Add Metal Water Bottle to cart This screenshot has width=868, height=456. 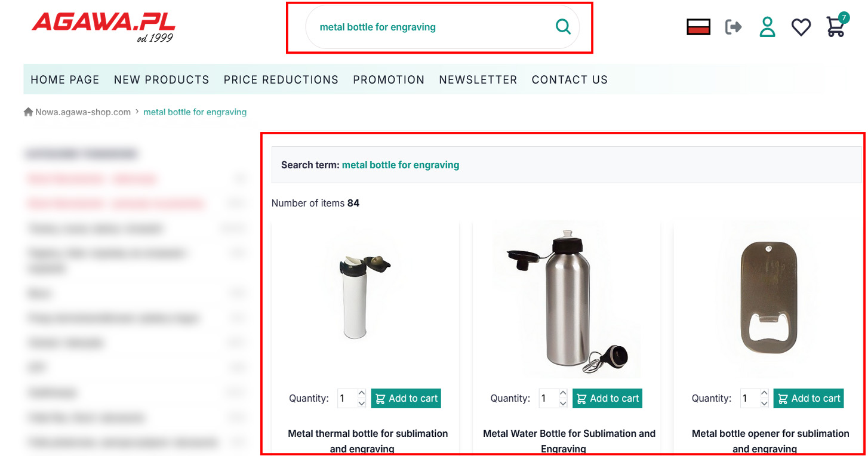607,399
